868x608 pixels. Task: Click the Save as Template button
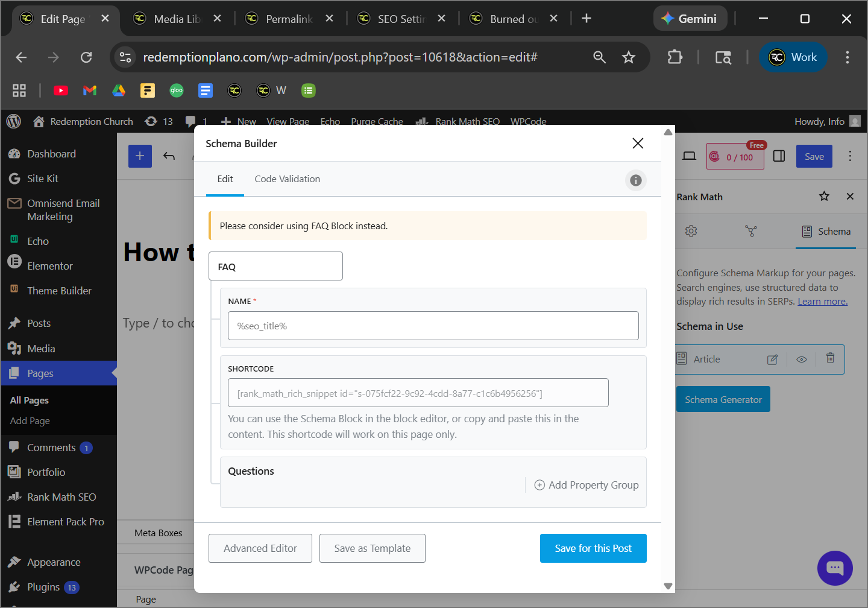pos(372,548)
